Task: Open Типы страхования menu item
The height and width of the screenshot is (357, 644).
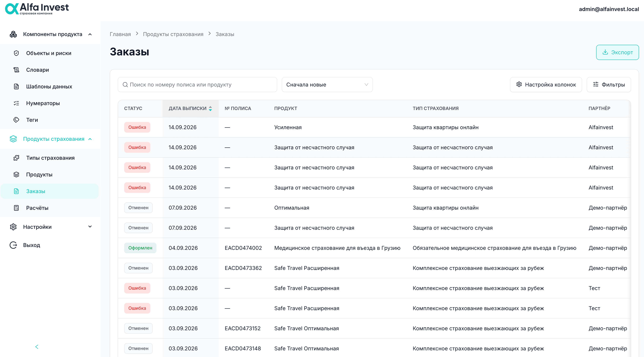Action: pyautogui.click(x=50, y=158)
